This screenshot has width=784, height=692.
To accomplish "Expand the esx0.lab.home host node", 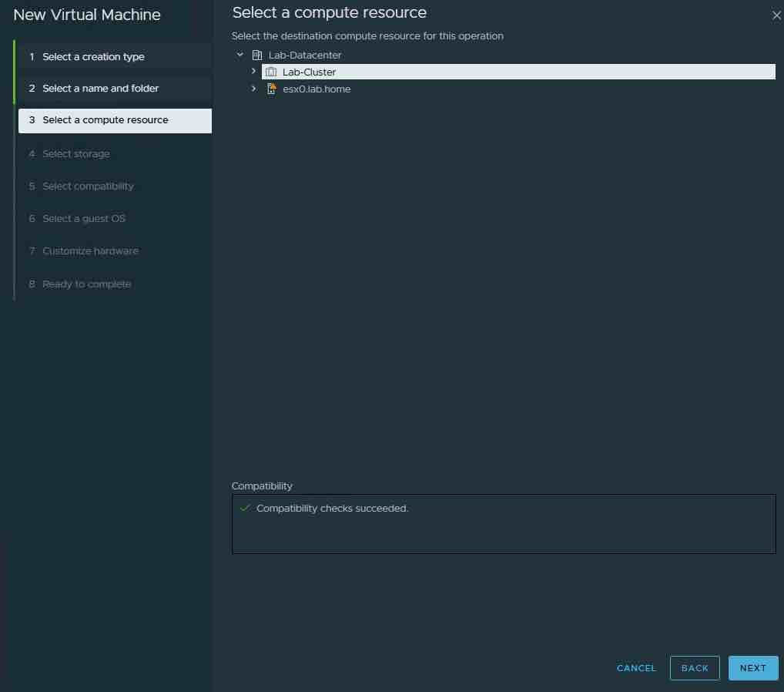I will coord(253,89).
